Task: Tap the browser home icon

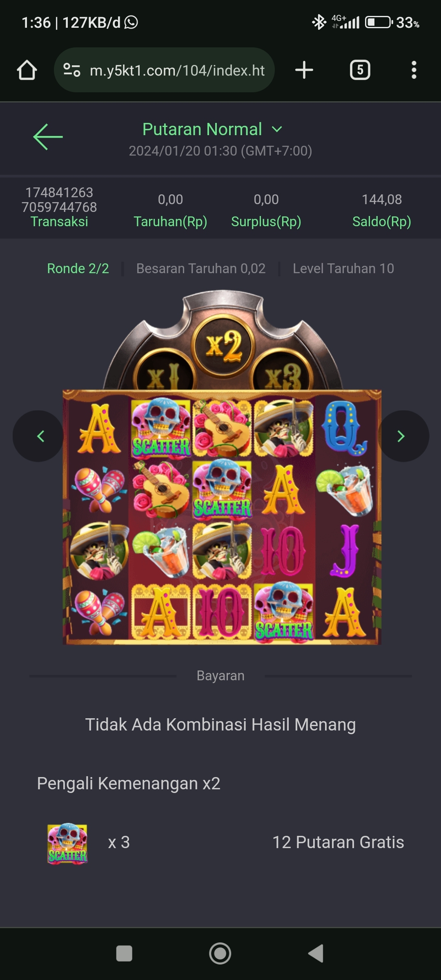Action: pos(27,70)
